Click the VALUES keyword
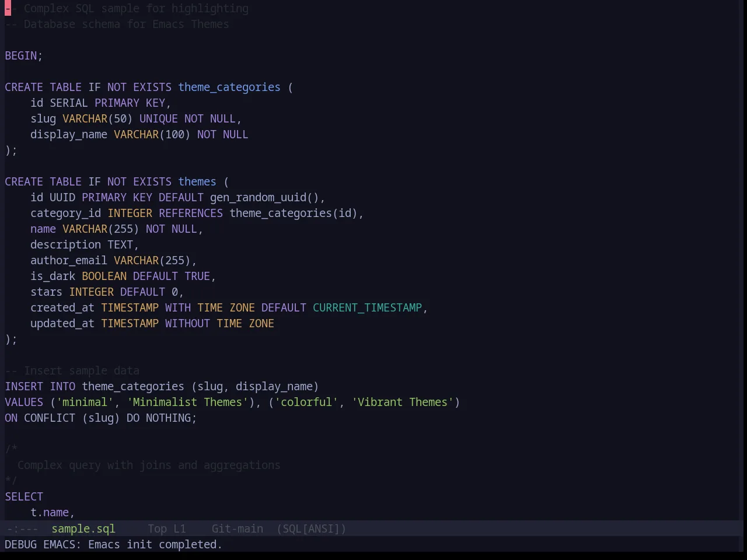Viewport: 747px width, 560px height. [x=24, y=402]
